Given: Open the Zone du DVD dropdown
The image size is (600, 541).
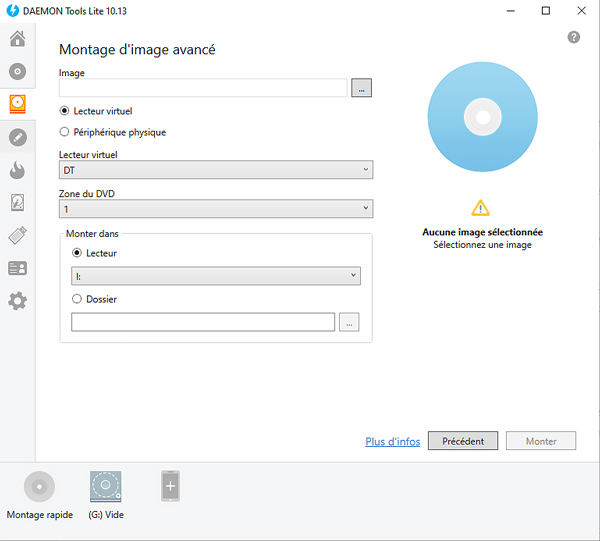Looking at the screenshot, I should [216, 210].
